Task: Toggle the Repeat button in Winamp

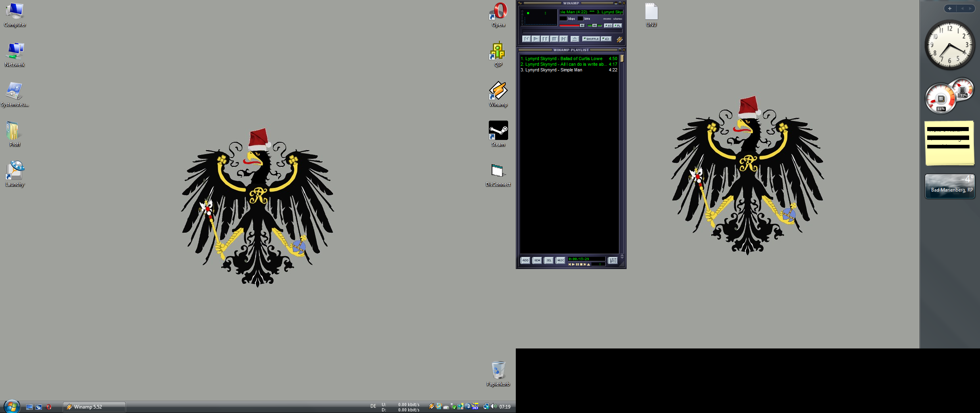Action: (606, 39)
